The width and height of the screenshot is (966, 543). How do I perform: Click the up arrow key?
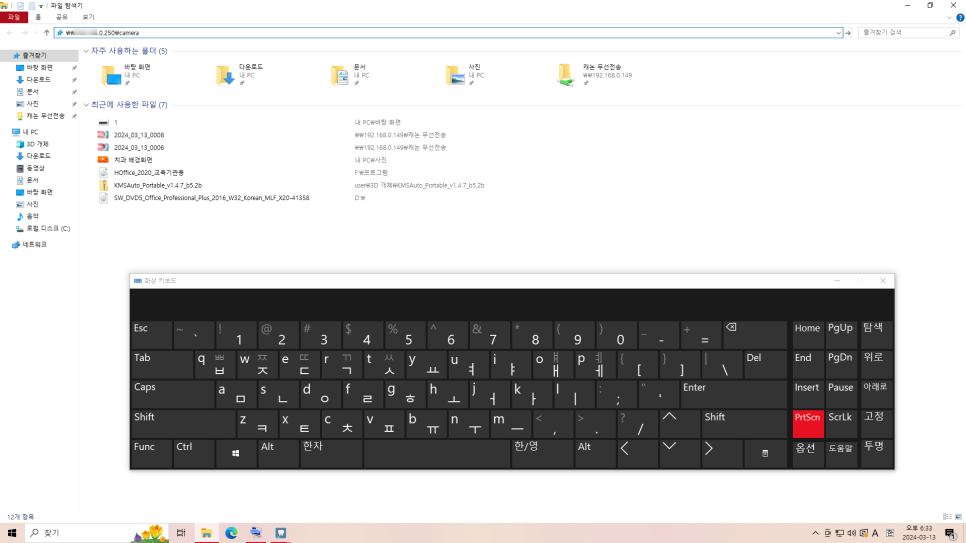(x=680, y=423)
